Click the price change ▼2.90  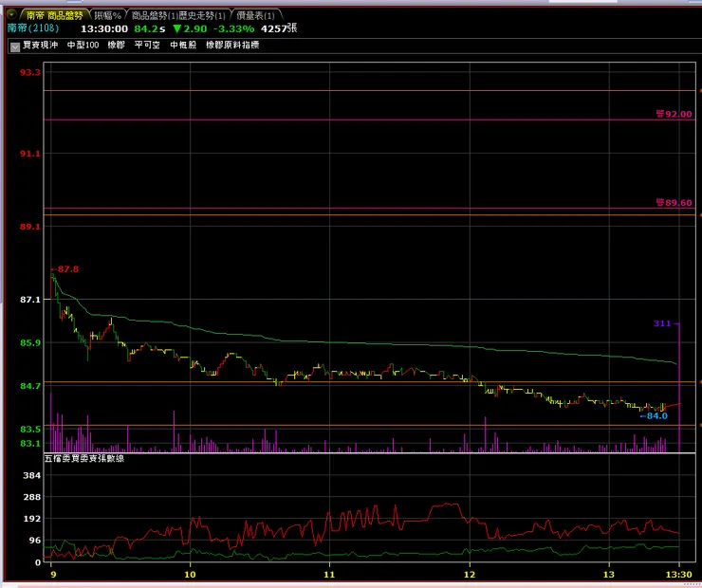(190, 28)
